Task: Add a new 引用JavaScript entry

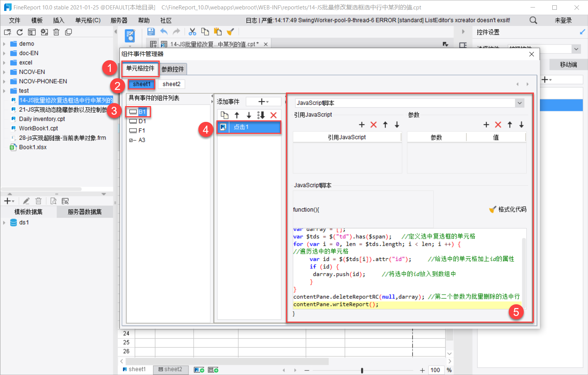Action: 361,125
